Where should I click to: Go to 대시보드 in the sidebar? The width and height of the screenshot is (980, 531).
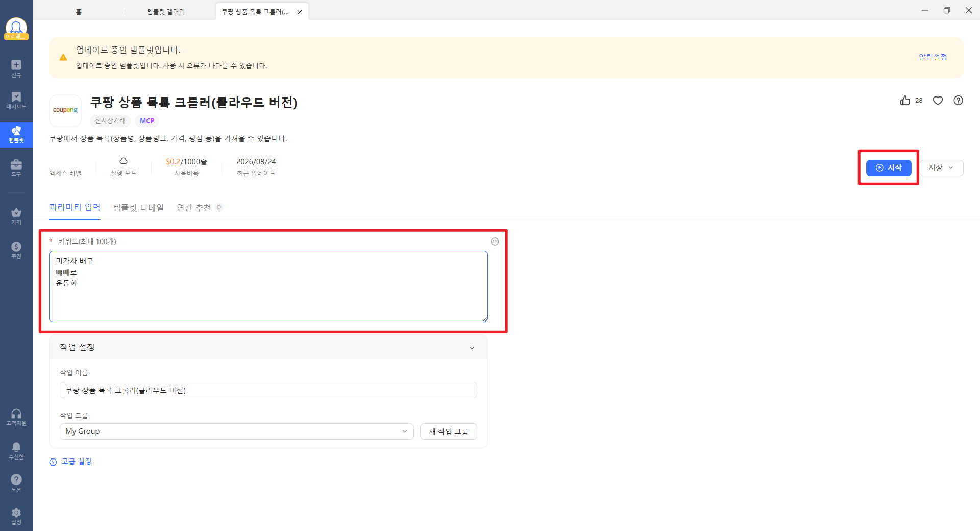[x=16, y=101]
